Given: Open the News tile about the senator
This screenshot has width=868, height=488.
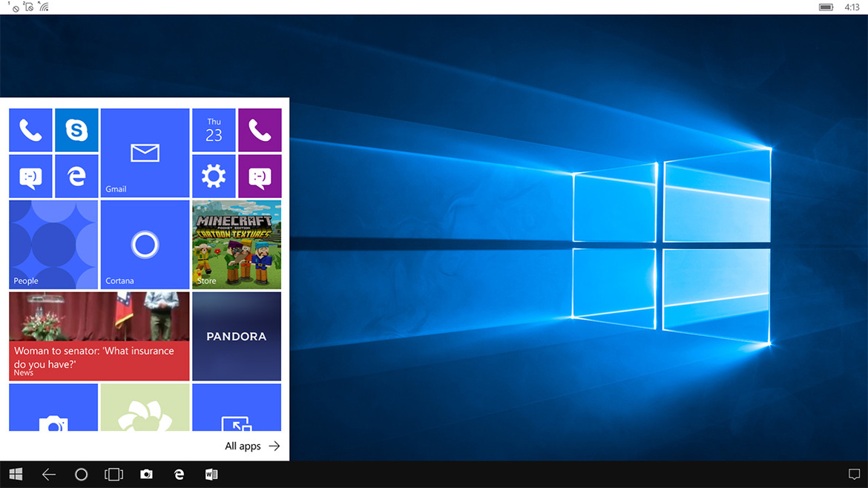Looking at the screenshot, I should coord(99,337).
